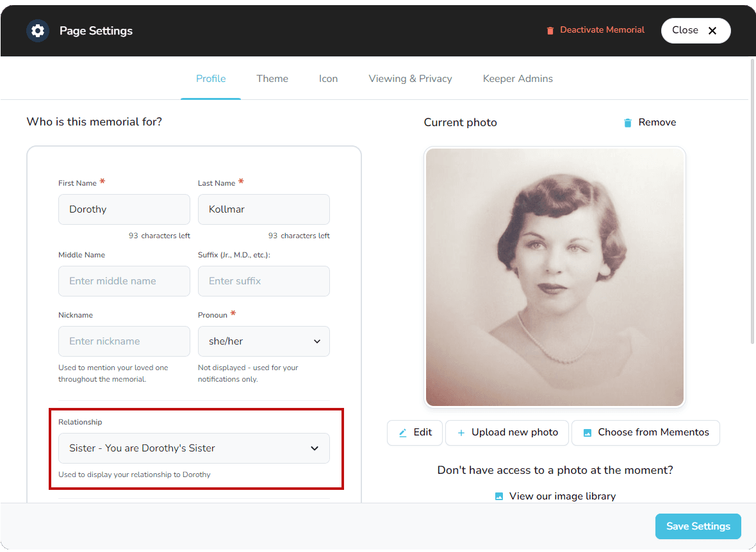Screen dimensions: 756x552
Task: Click the plus icon on Upload new photo
Action: [x=461, y=433]
